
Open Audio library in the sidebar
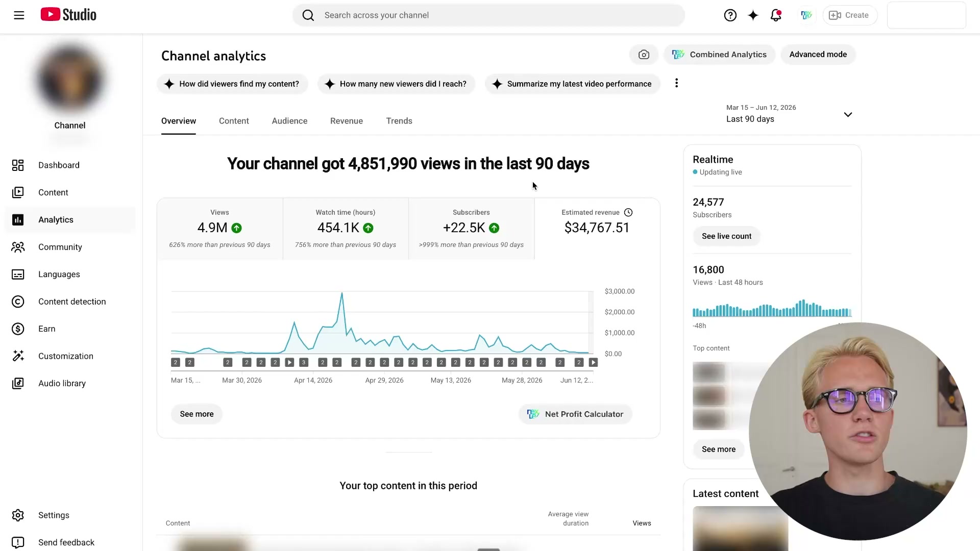click(x=70, y=384)
